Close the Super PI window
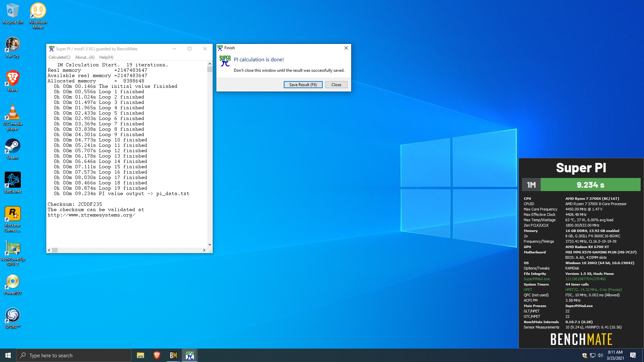The width and height of the screenshot is (644, 362). tap(205, 49)
